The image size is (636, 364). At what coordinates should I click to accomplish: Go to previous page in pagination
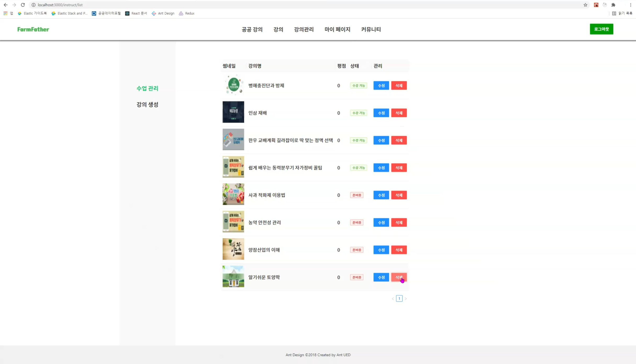[393, 299]
